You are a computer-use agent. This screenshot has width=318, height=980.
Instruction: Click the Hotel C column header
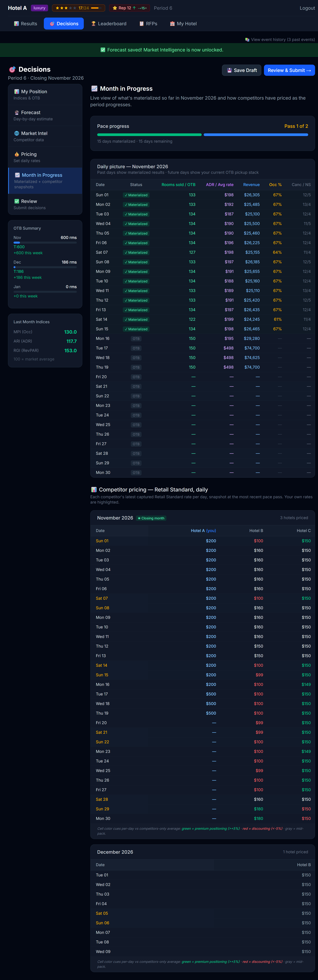coord(304,531)
